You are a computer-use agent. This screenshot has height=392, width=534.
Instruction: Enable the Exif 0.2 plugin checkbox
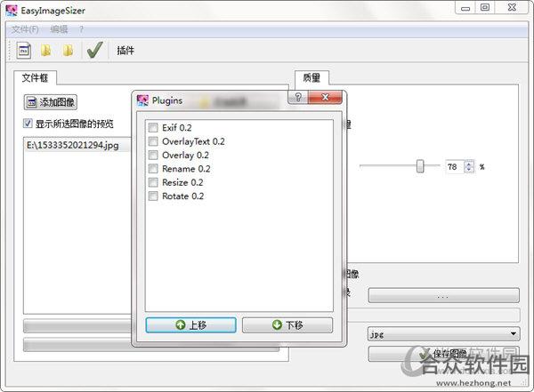click(153, 128)
